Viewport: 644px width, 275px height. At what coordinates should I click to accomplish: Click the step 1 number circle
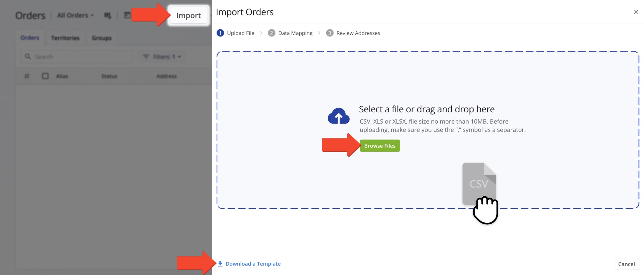tap(220, 33)
